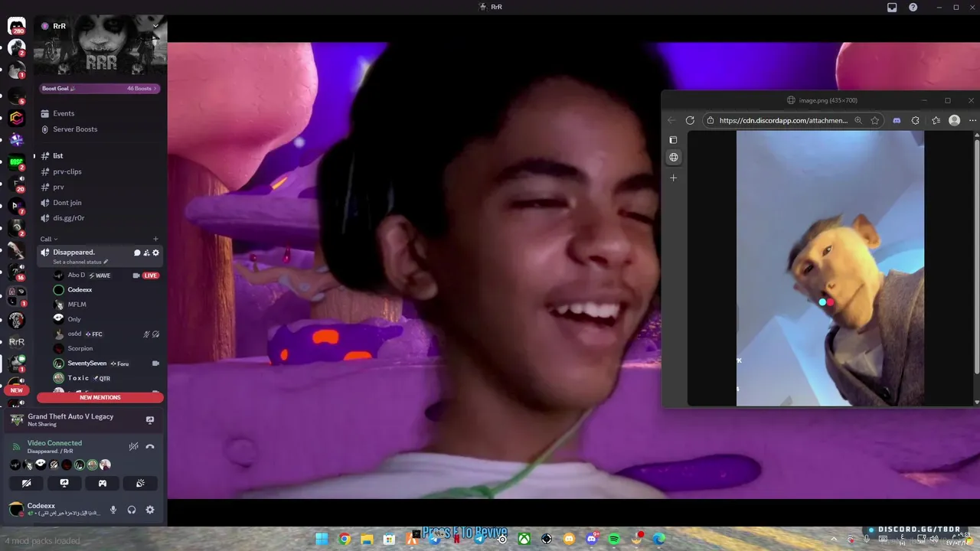Go back in the Edge image window
The width and height of the screenshot is (980, 551).
pyautogui.click(x=671, y=120)
